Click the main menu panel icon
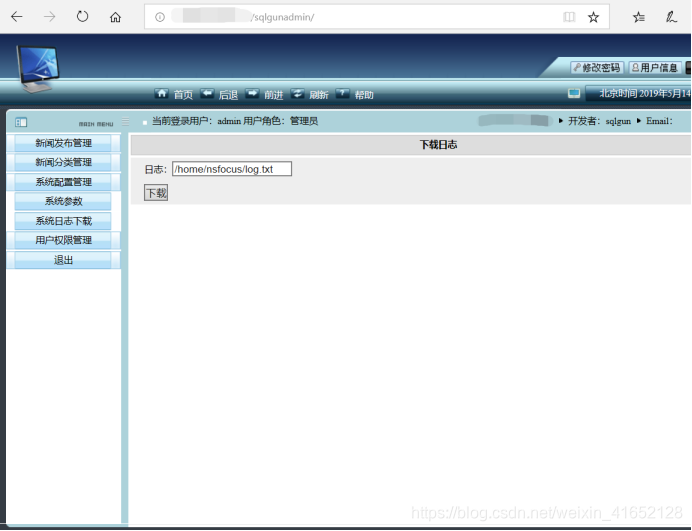The width and height of the screenshot is (692, 531). (x=21, y=122)
